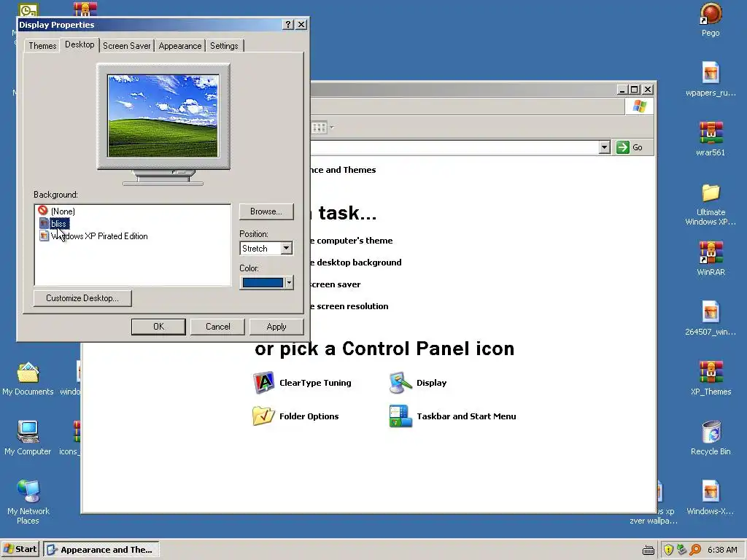Click the Windows flag logo in Explorer window

click(639, 106)
